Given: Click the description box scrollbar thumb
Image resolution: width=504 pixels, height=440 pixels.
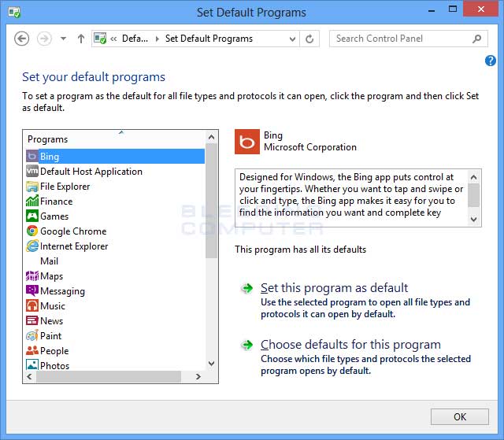Looking at the screenshot, I should 473,195.
